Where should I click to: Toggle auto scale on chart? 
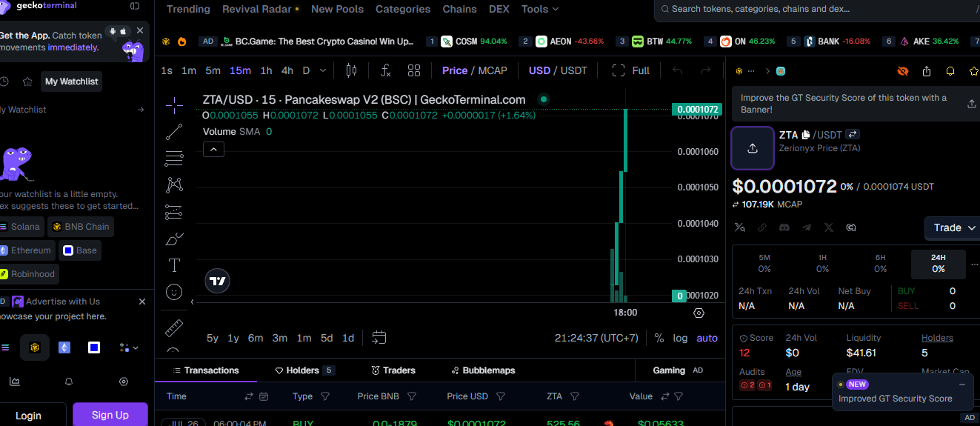[707, 338]
